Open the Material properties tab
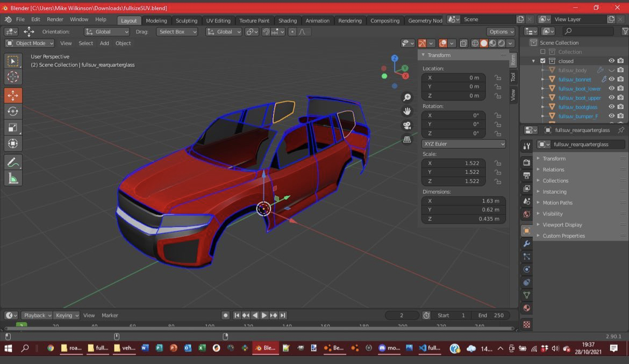This screenshot has width=629, height=364. [527, 308]
